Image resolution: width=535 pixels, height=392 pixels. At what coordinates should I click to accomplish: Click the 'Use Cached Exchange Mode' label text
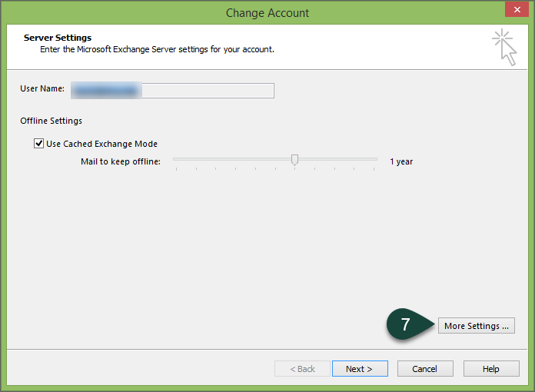(101, 144)
